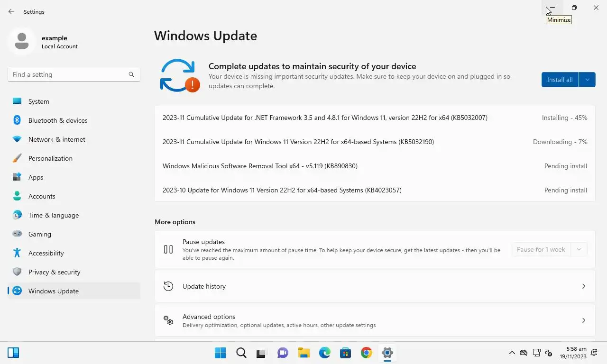Click the Advanced options gear icon
The image size is (607, 364).
click(168, 320)
